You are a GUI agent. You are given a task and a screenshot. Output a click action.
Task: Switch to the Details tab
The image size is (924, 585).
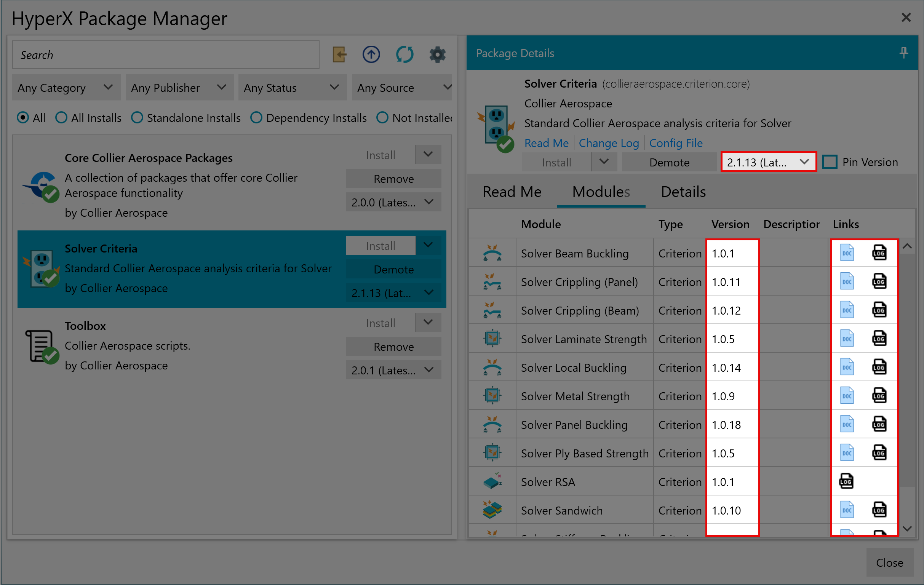click(x=683, y=192)
